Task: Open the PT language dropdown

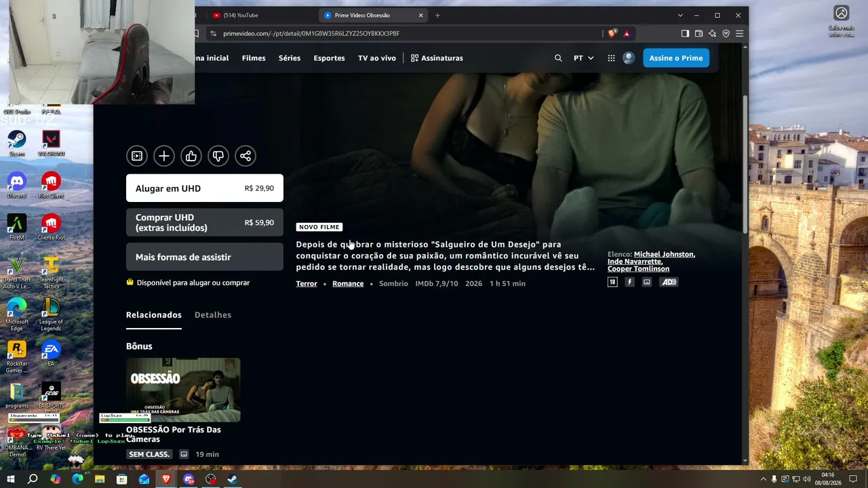Action: coord(583,58)
